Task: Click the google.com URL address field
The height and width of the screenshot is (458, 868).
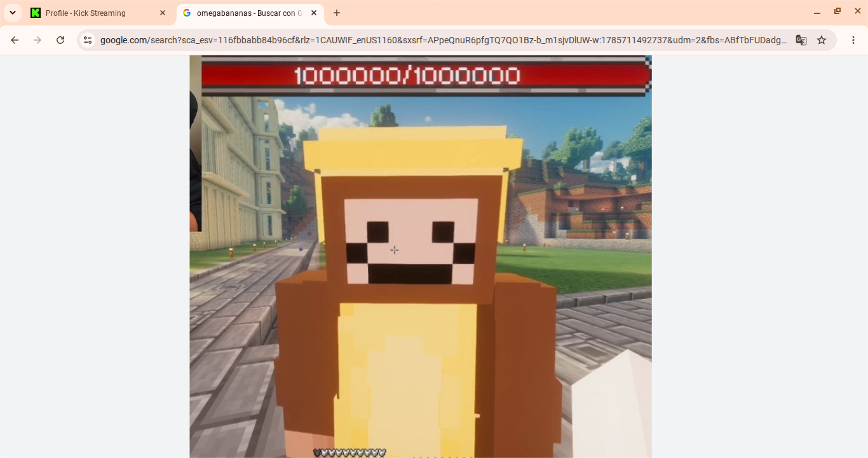Action: click(443, 40)
